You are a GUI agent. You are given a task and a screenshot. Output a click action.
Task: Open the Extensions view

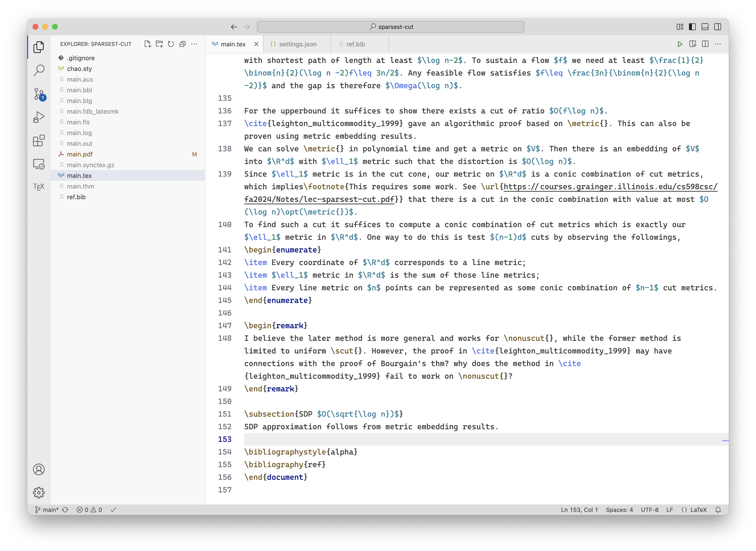[39, 140]
